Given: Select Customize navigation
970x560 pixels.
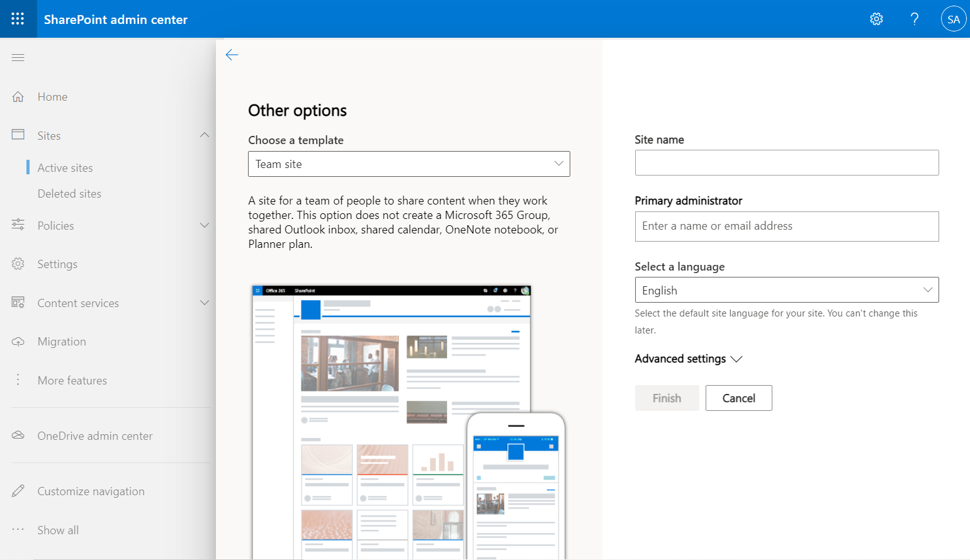Looking at the screenshot, I should pyautogui.click(x=91, y=491).
